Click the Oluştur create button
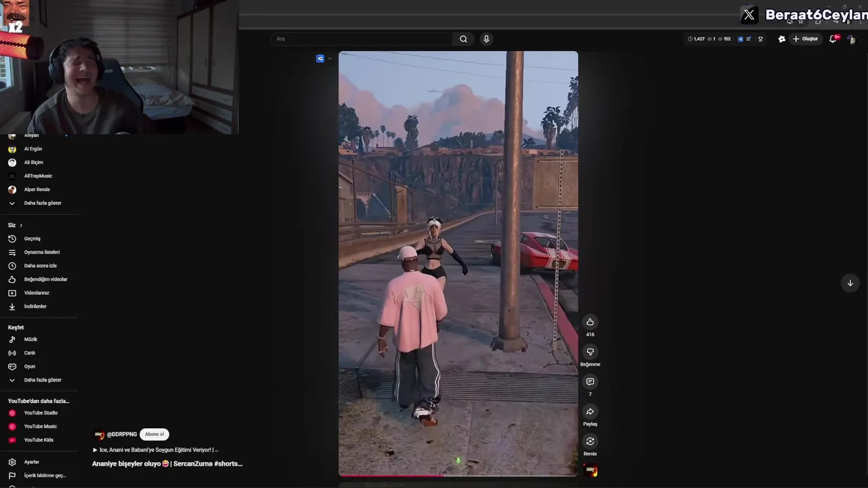 pyautogui.click(x=805, y=39)
